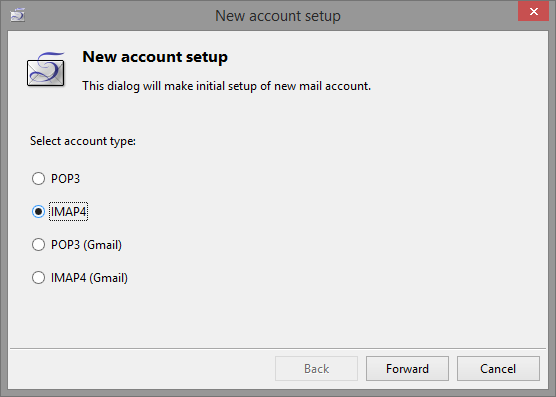The image size is (556, 397).
Task: Select the POP3 radio button
Action: pos(38,178)
